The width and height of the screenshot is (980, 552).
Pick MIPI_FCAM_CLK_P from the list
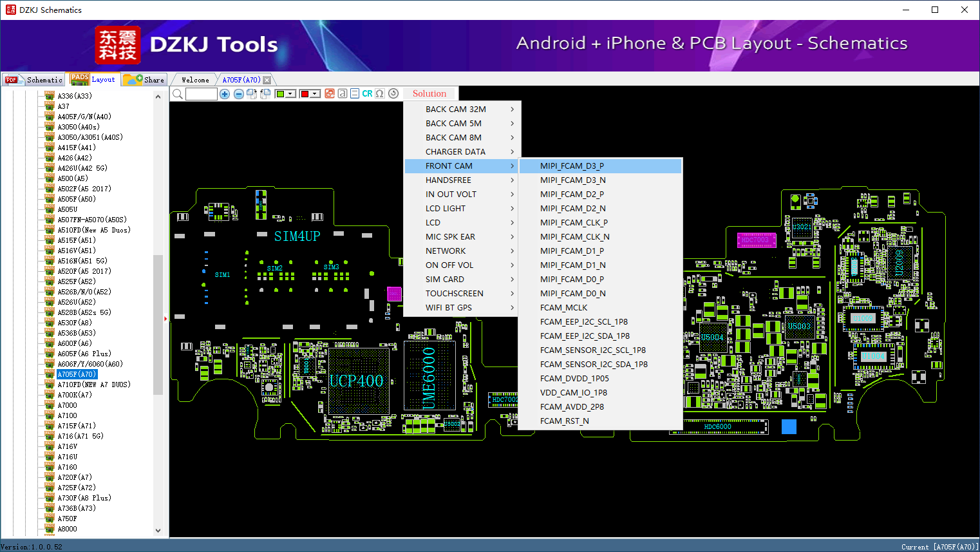[600, 223]
